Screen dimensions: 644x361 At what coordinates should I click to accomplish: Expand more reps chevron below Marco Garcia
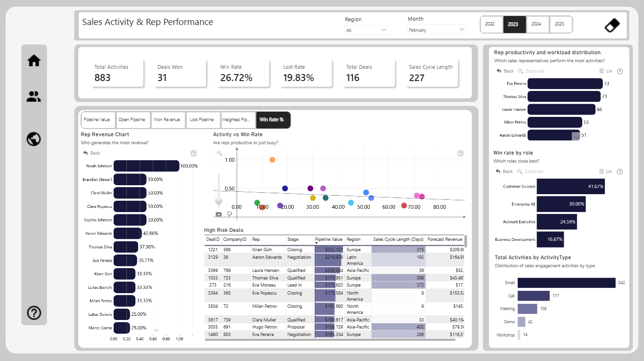pos(157,330)
